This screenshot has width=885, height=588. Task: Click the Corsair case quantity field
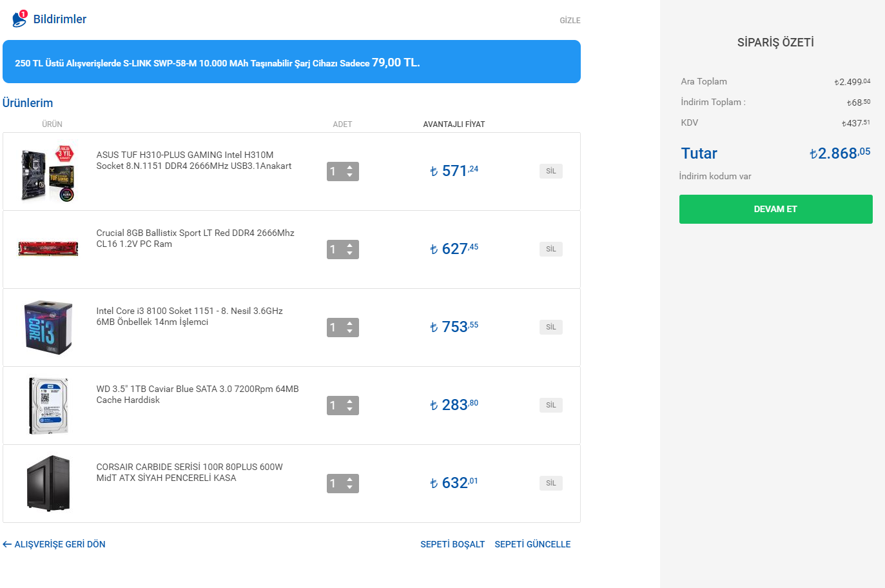point(335,484)
